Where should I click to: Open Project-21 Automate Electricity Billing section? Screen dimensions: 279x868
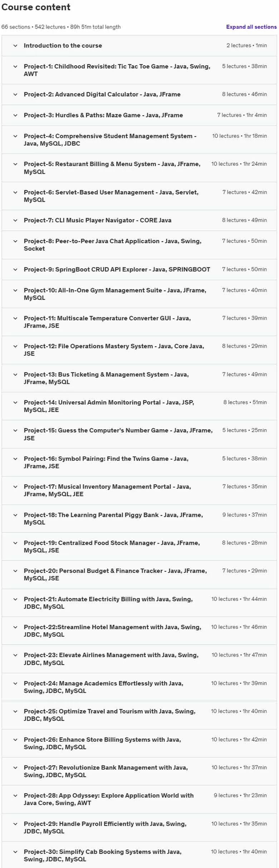click(139, 603)
